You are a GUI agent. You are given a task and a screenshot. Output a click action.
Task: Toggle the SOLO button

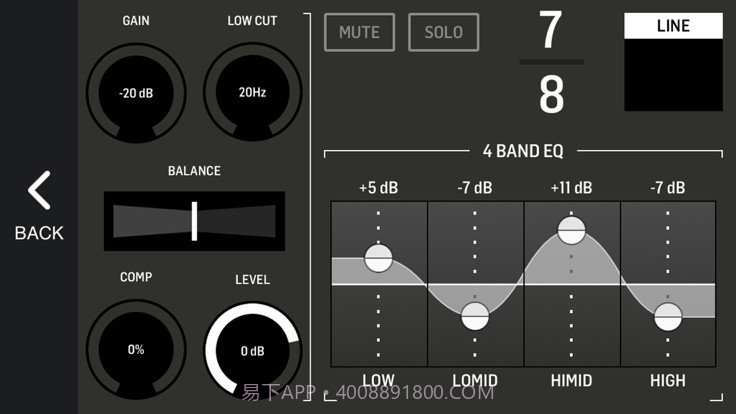(x=443, y=32)
